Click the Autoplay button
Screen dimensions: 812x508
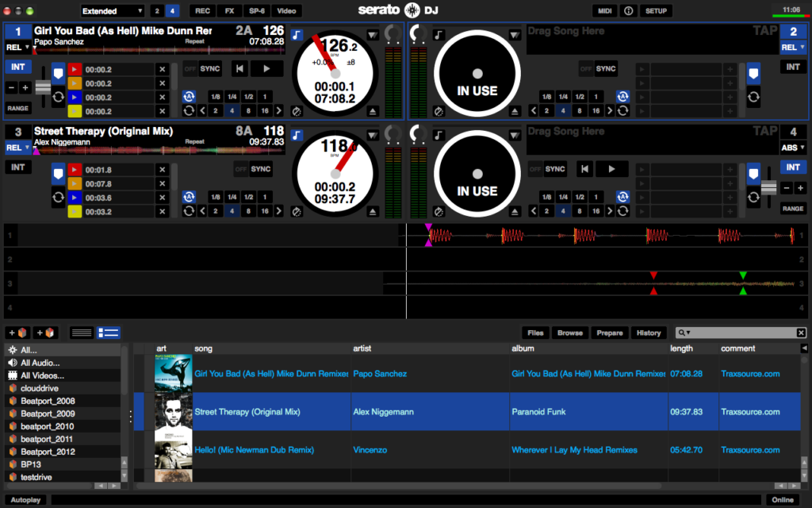coord(25,500)
